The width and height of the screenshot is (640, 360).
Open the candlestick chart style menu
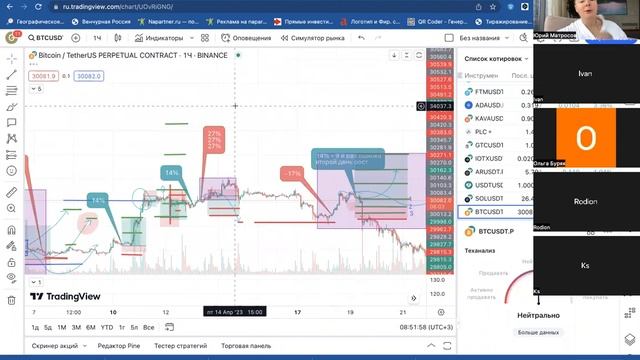(118, 38)
